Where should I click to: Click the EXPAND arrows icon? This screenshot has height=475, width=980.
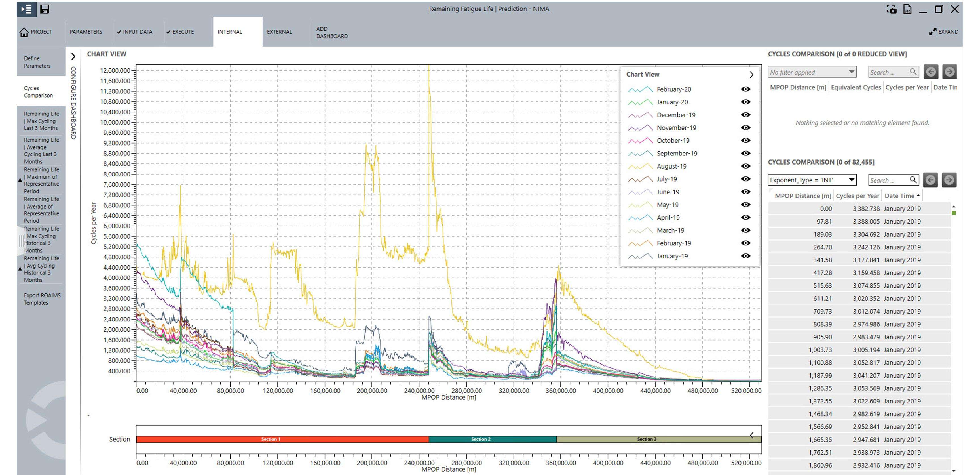pos(932,32)
